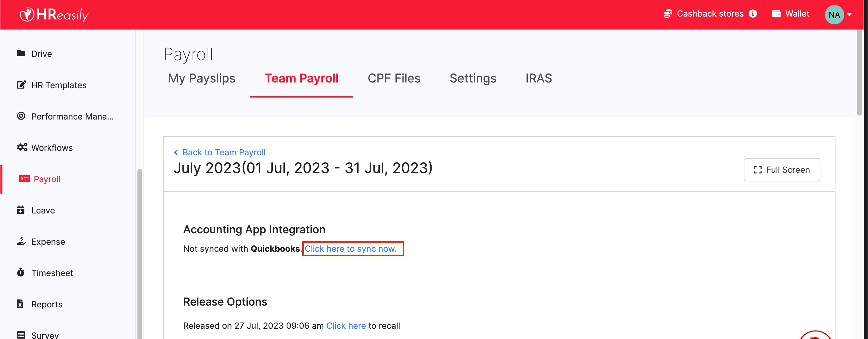868x339 pixels.
Task: Click the Reports spreadsheet icon
Action: pos(20,304)
